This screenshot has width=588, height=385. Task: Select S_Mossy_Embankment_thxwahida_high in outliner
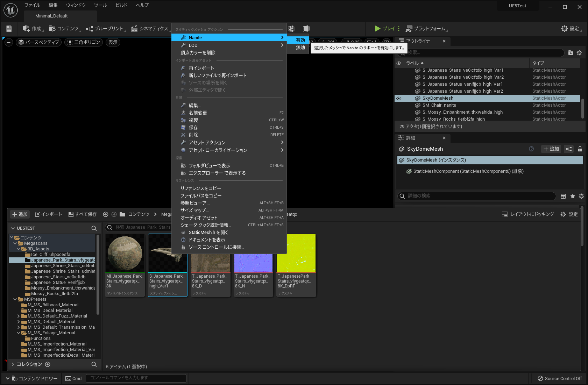click(487, 112)
